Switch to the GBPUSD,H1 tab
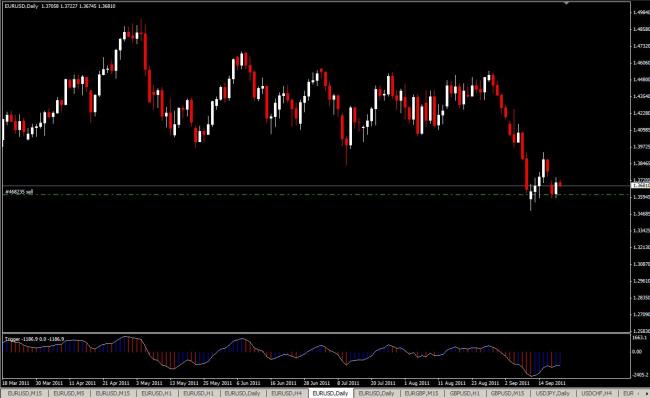Screen dimensions: 650x398 tap(464, 393)
